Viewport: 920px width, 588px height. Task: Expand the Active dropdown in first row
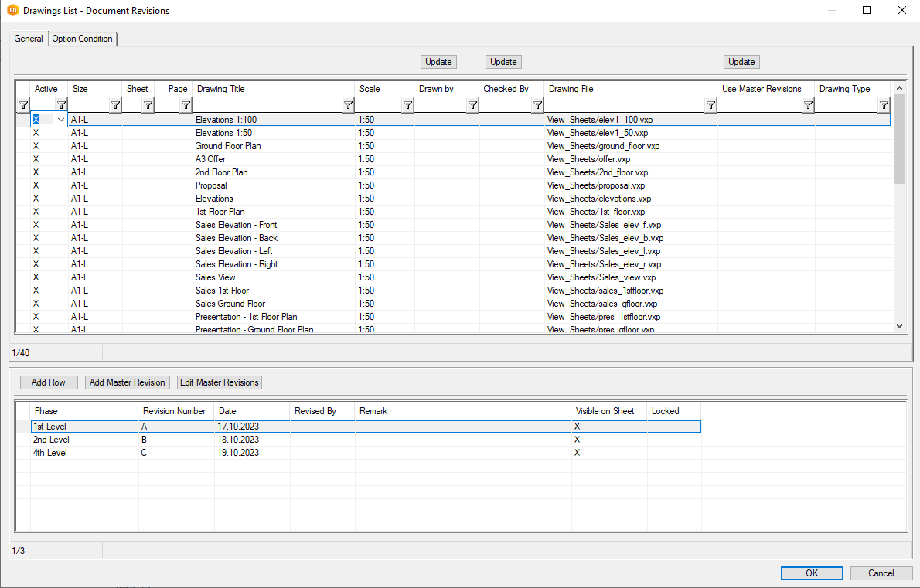click(x=60, y=120)
